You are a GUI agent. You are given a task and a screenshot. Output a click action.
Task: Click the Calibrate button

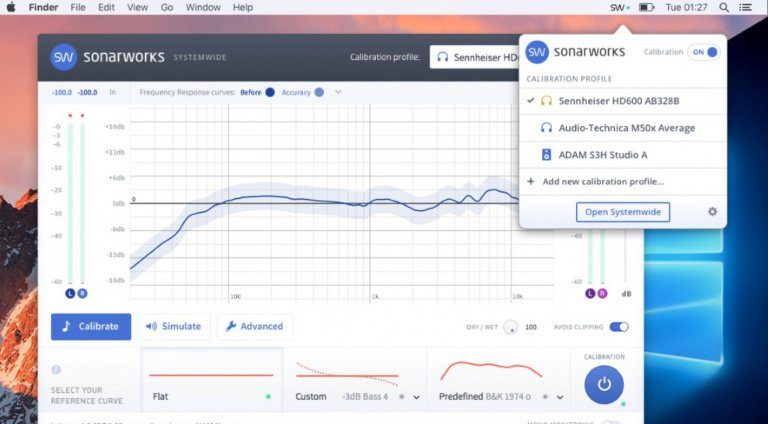click(91, 327)
